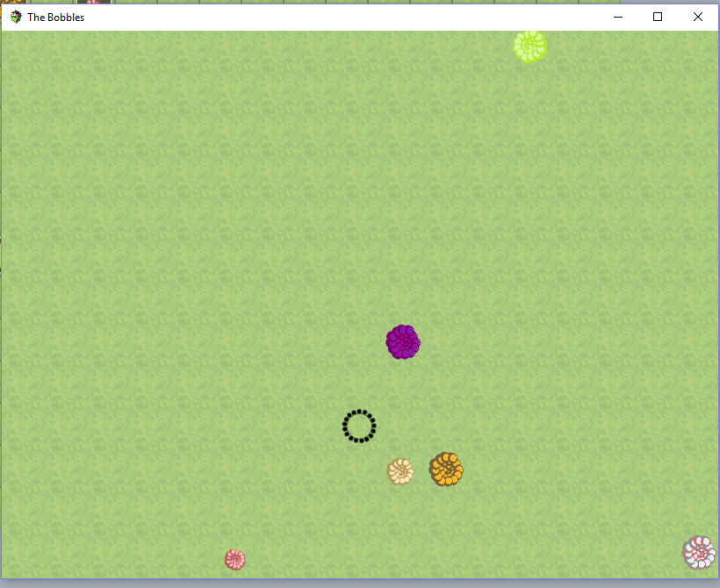Close The Bobbles window
This screenshot has height=588, width=720.
[697, 17]
